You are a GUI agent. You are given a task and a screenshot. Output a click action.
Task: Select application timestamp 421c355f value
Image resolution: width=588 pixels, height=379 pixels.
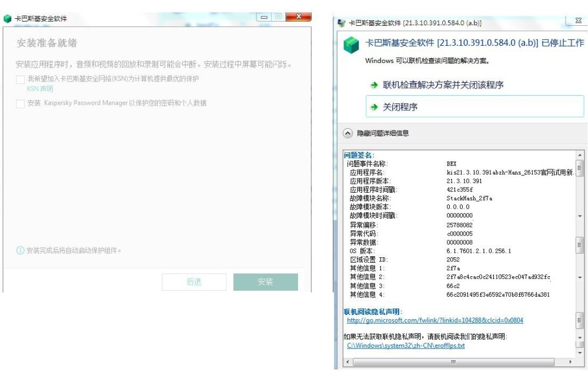(x=459, y=190)
